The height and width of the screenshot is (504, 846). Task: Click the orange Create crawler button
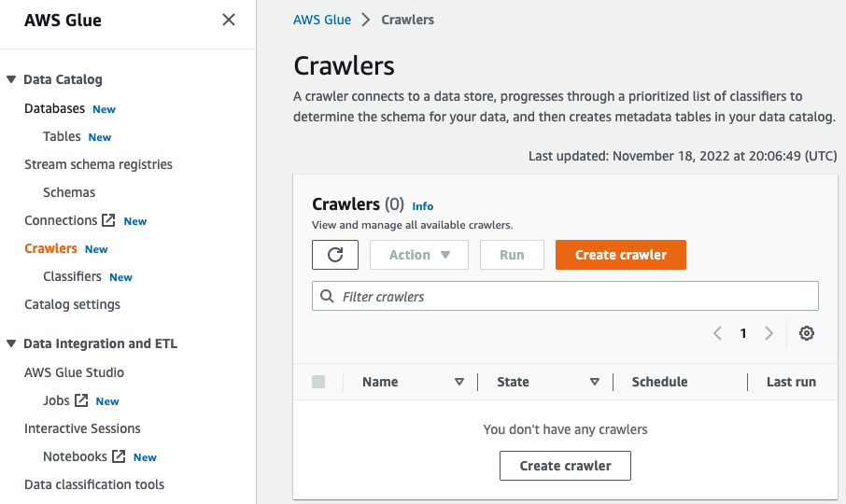(x=621, y=255)
